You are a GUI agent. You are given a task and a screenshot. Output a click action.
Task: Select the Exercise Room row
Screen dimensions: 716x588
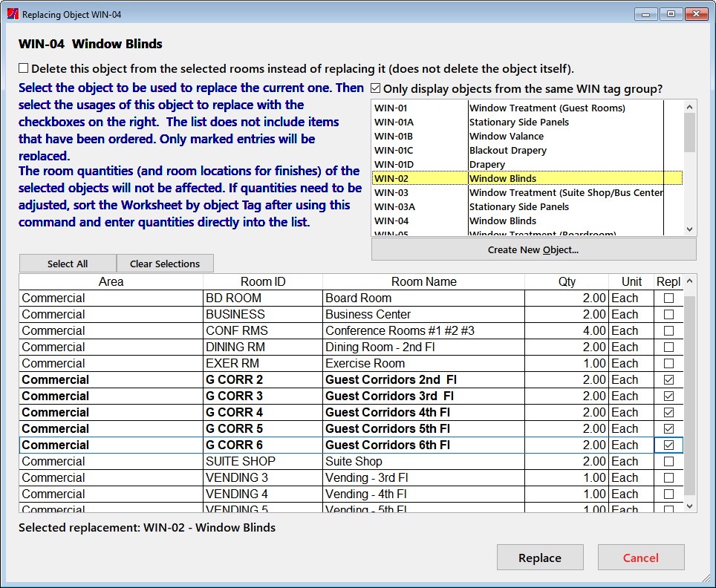pyautogui.click(x=364, y=363)
